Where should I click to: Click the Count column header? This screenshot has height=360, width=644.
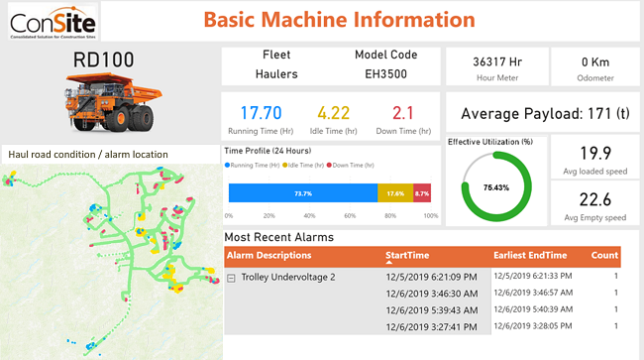pyautogui.click(x=604, y=255)
